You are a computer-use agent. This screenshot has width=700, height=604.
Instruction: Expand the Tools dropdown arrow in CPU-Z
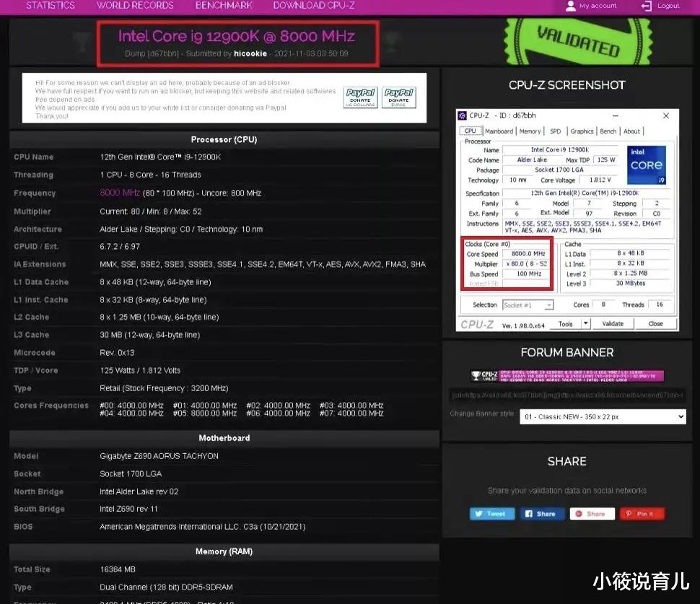[585, 323]
